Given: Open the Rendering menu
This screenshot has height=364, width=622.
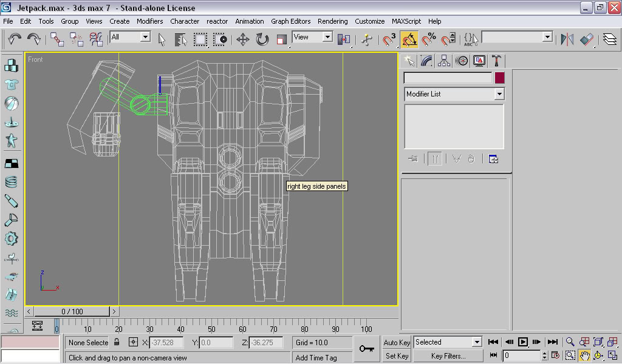Looking at the screenshot, I should (332, 21).
